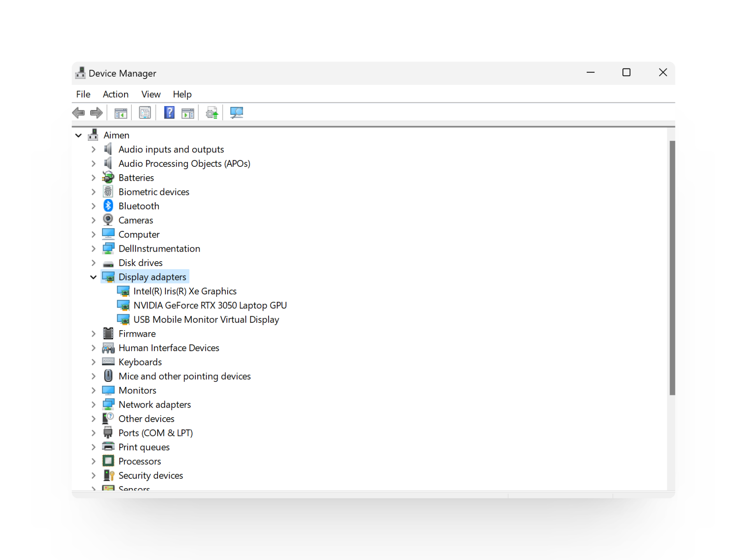Click the back navigation arrow
Screen dimensions: 747x560
click(78, 113)
